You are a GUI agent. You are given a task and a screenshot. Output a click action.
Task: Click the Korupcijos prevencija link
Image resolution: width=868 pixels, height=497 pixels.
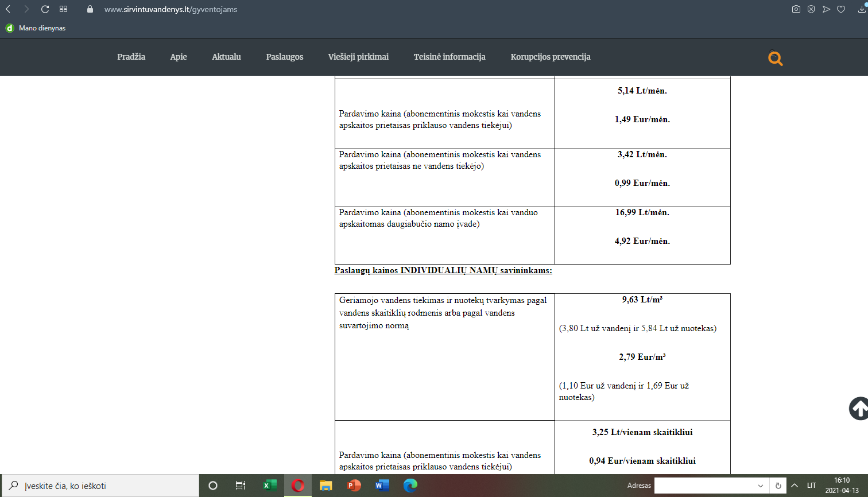pyautogui.click(x=550, y=57)
